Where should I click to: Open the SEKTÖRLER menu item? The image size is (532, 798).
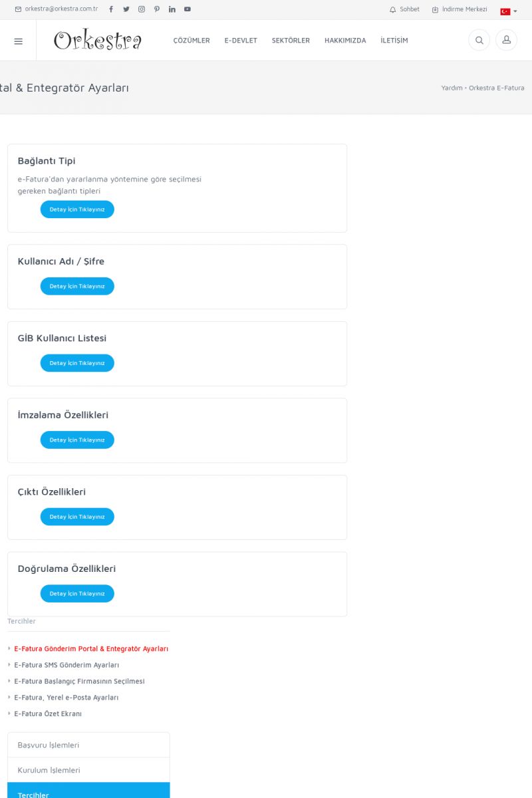291,41
